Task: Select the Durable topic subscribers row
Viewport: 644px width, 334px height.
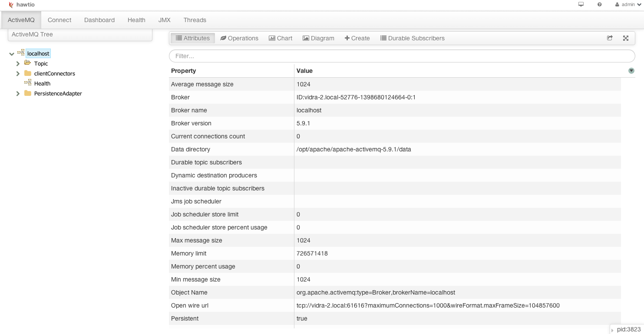Action: point(395,162)
